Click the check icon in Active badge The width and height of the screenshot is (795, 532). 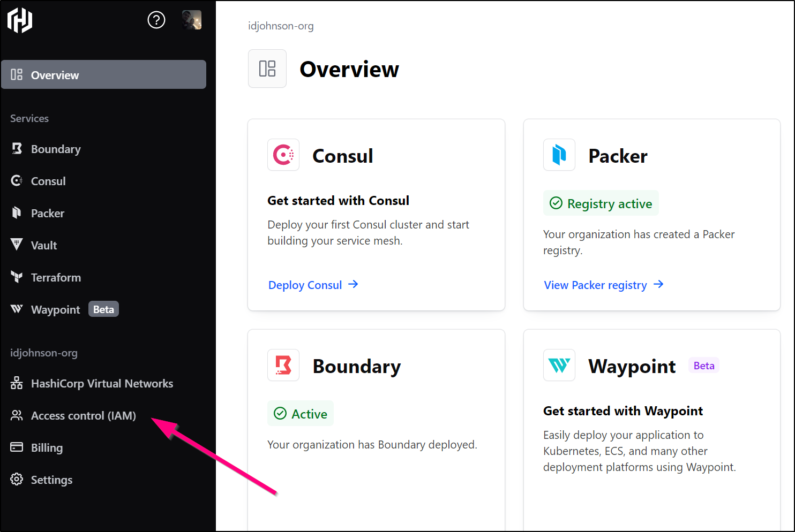tap(280, 414)
